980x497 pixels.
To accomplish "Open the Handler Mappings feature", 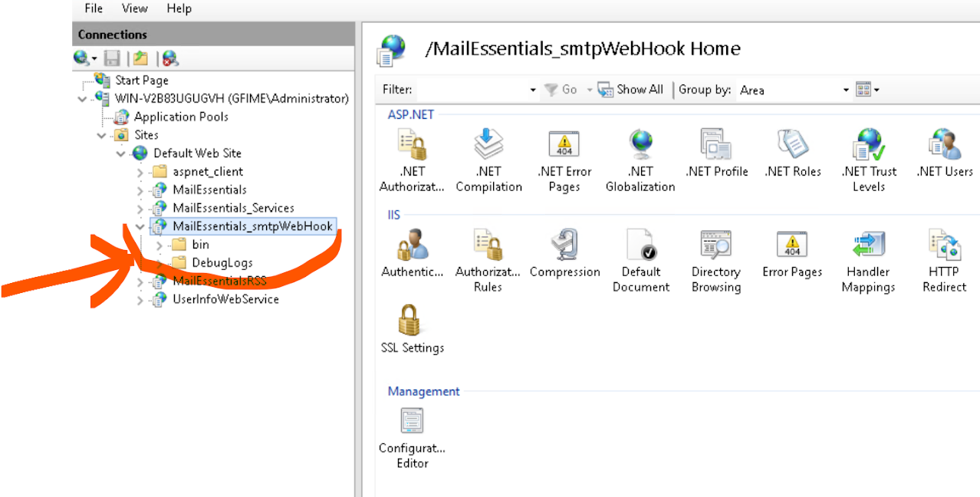I will tap(868, 245).
